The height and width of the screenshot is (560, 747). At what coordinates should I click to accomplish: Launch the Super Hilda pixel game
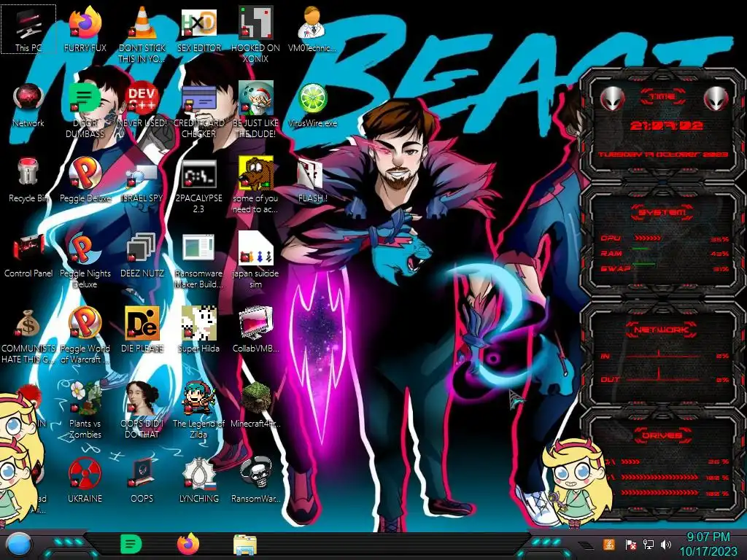[198, 330]
